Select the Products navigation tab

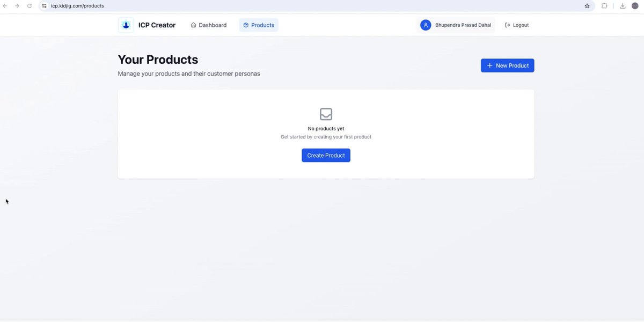(x=259, y=25)
